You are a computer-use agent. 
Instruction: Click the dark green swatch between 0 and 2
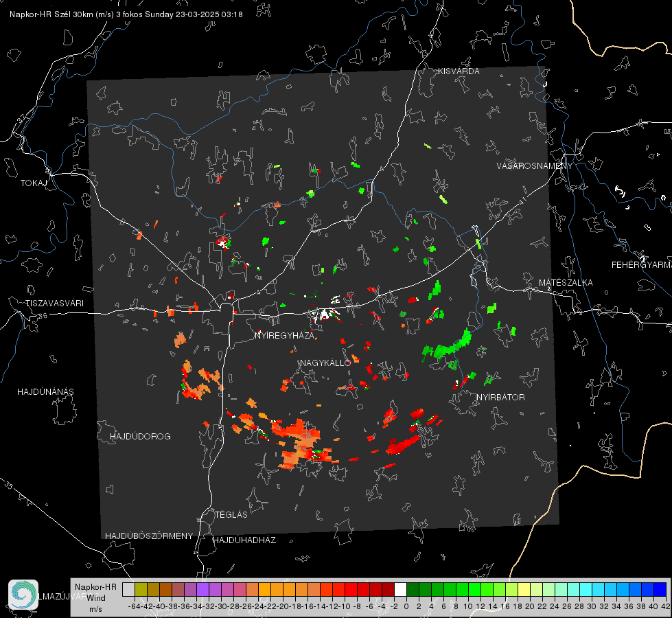pyautogui.click(x=413, y=589)
